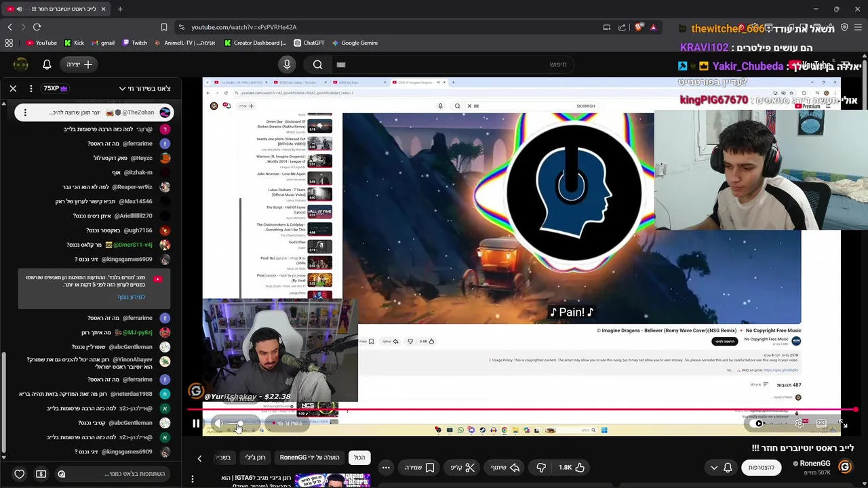Open live chat options three-dot menu
This screenshot has height=488, width=868.
click(32, 88)
